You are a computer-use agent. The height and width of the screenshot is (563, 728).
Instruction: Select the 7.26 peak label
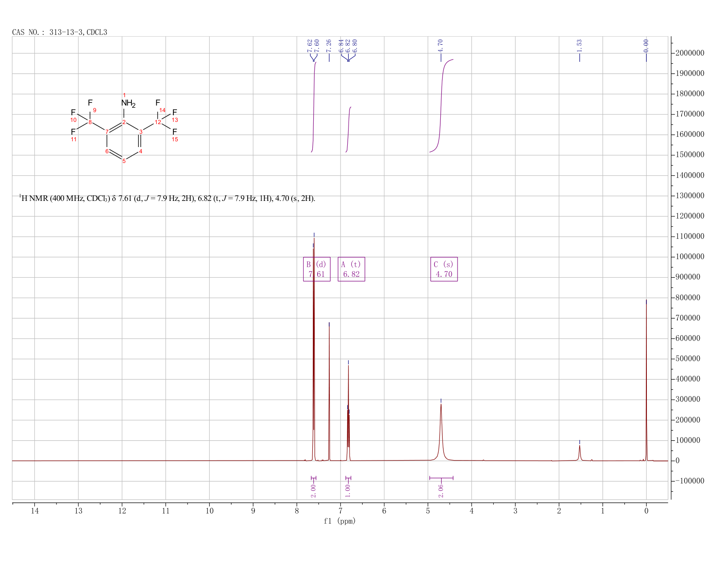[x=329, y=45]
